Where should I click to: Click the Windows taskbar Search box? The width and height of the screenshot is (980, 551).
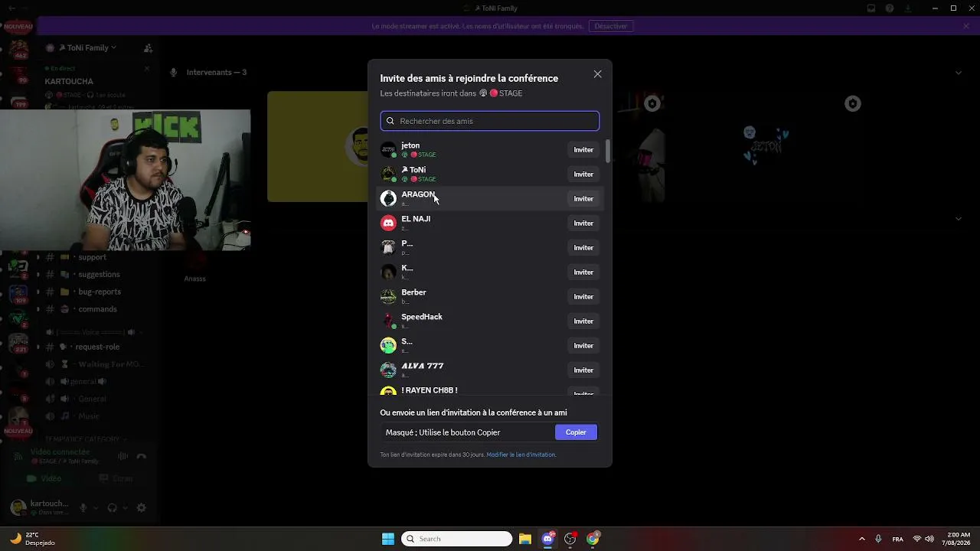coord(457,539)
